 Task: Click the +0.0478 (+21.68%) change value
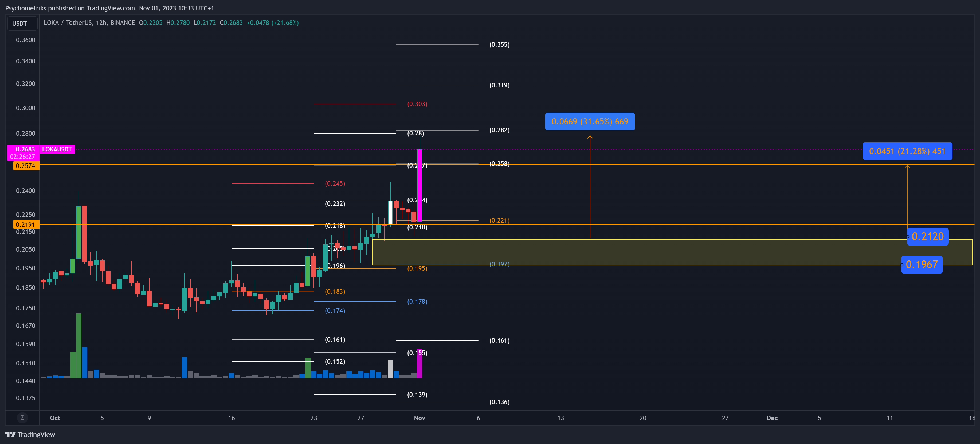coord(272,23)
